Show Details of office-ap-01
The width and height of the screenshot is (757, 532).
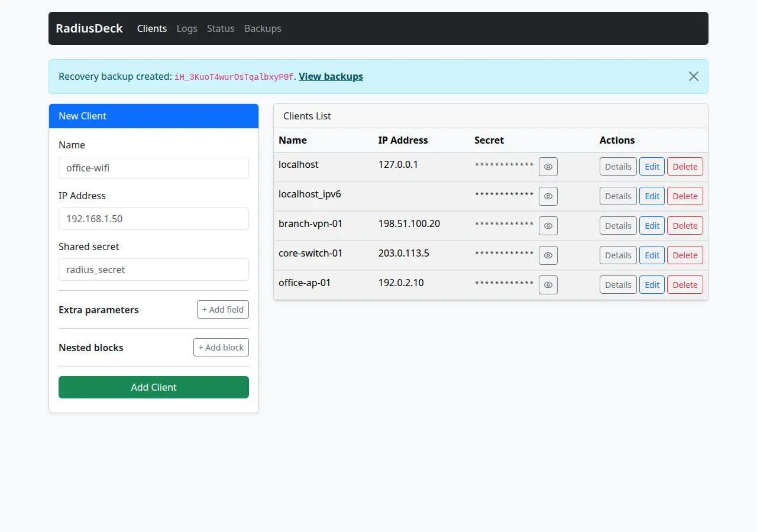[618, 285]
